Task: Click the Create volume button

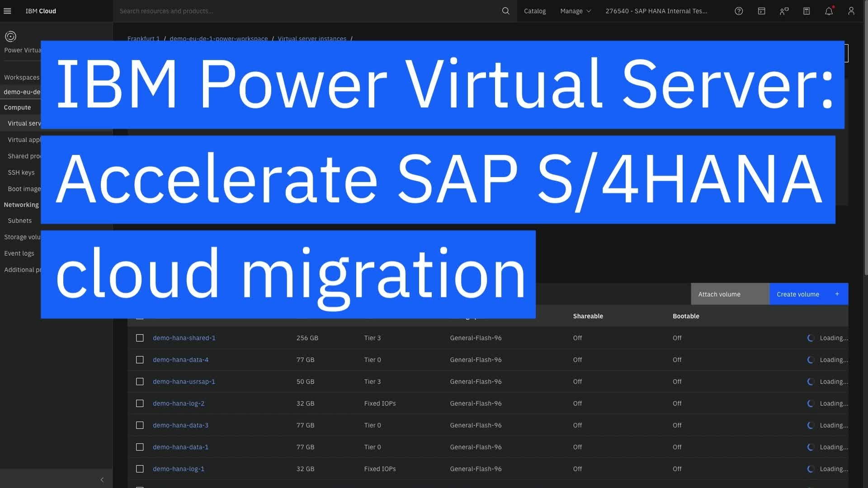Action: coord(809,294)
